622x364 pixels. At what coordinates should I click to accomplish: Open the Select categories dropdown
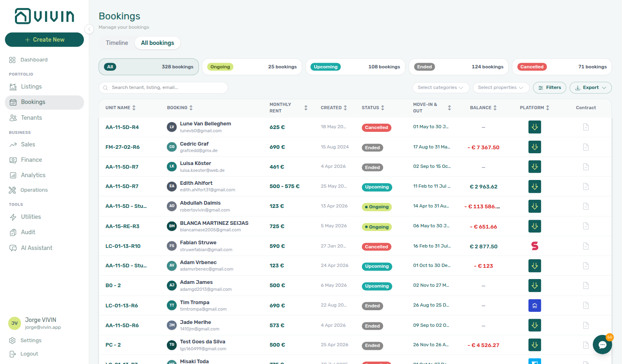tap(441, 87)
